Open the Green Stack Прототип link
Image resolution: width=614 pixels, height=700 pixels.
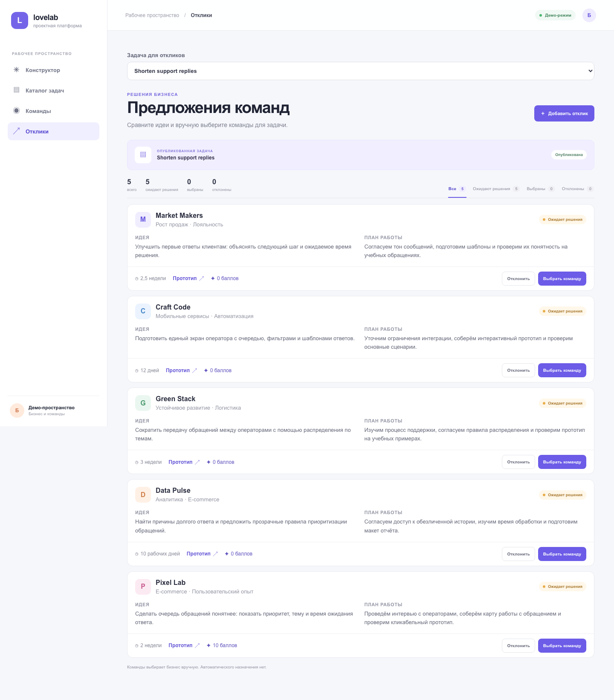point(184,462)
